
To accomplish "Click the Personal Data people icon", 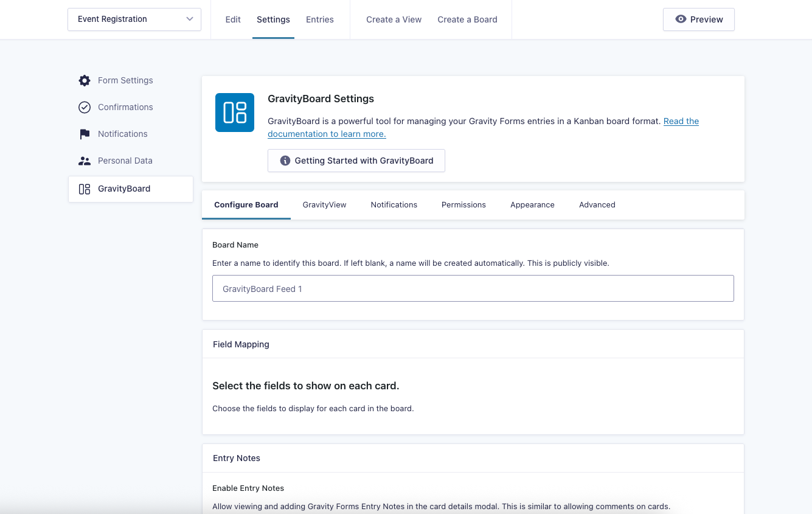I will click(85, 161).
